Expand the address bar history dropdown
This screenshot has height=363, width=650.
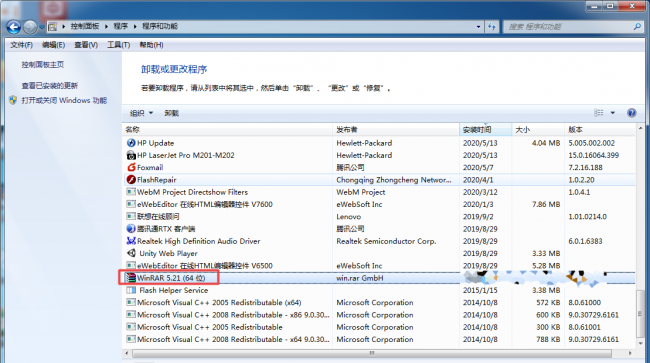(478, 27)
